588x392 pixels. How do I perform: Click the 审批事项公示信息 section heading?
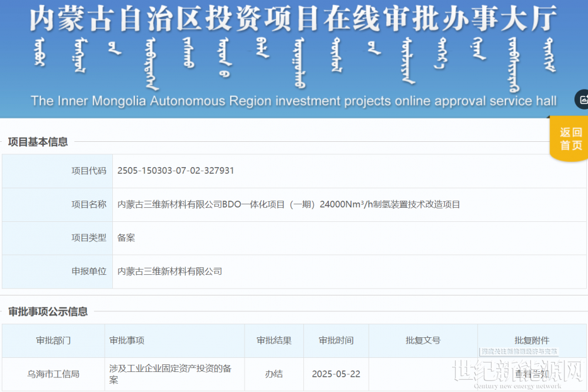(x=48, y=311)
